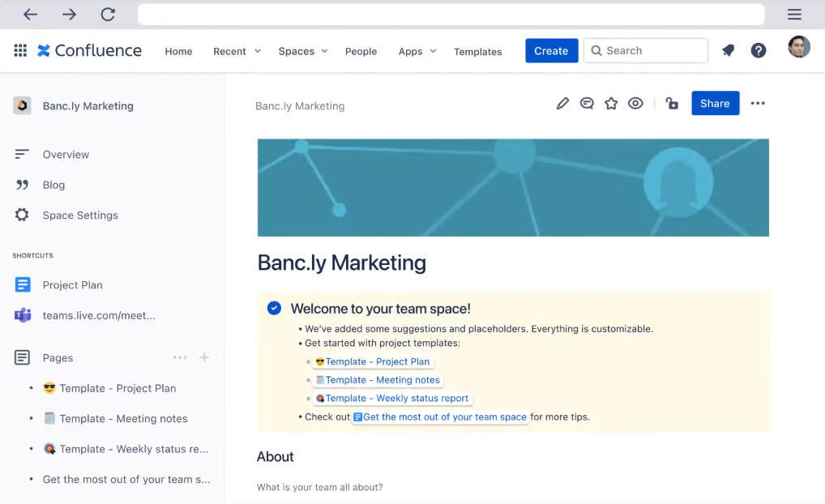Click the Pages label in sidebar
The height and width of the screenshot is (504, 825).
point(58,358)
